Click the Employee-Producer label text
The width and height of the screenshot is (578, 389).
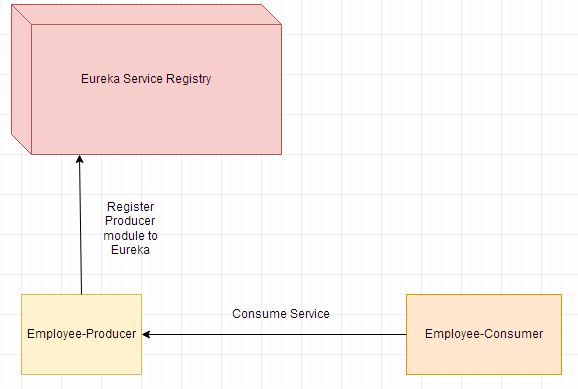[81, 334]
